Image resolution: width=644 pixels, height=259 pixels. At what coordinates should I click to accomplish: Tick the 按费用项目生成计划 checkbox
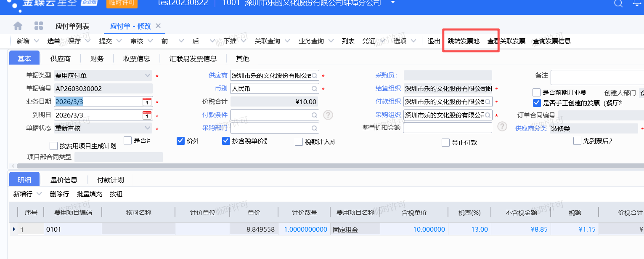(x=53, y=146)
